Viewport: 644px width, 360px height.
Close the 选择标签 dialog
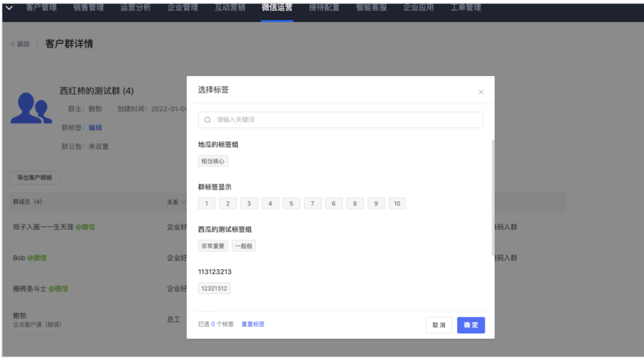(x=480, y=92)
